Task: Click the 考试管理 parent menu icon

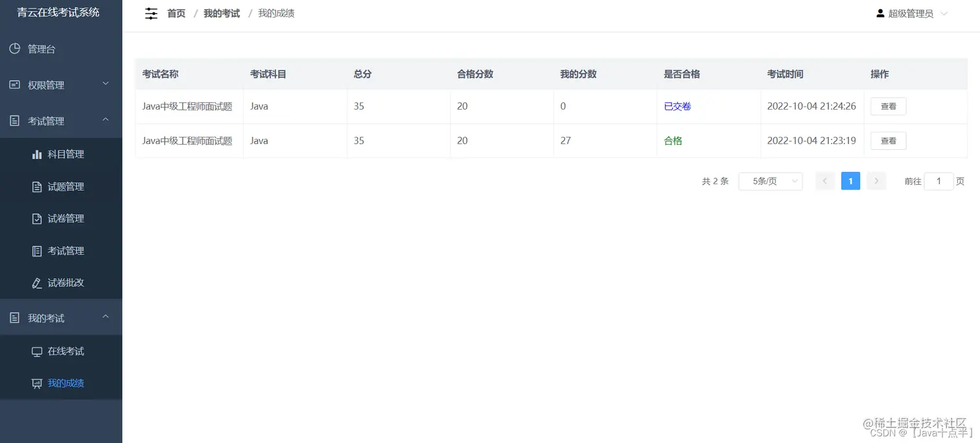Action: point(14,121)
